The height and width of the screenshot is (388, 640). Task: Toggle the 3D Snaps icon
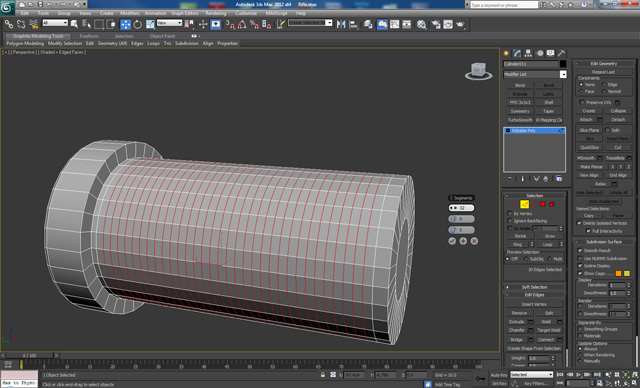tap(230, 24)
